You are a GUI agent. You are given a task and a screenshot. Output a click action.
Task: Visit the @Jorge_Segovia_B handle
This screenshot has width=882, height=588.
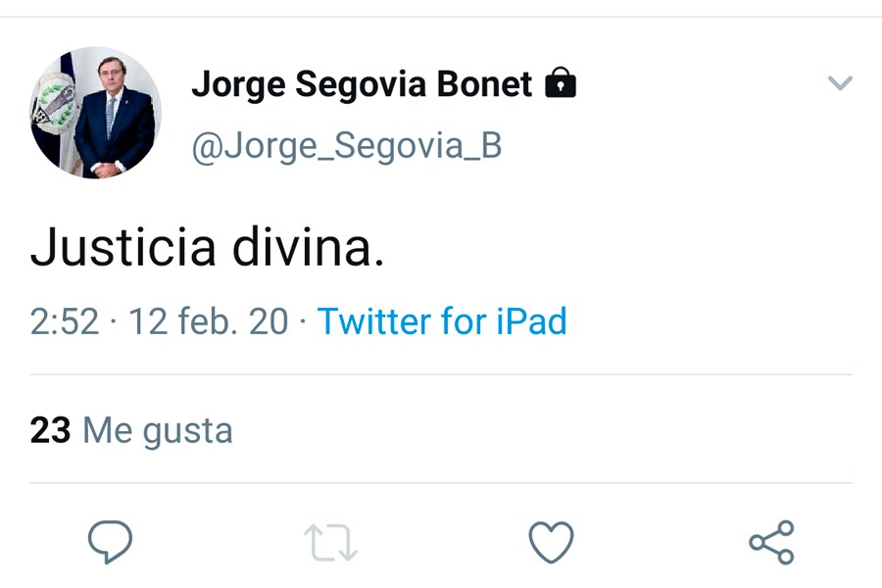pyautogui.click(x=346, y=145)
